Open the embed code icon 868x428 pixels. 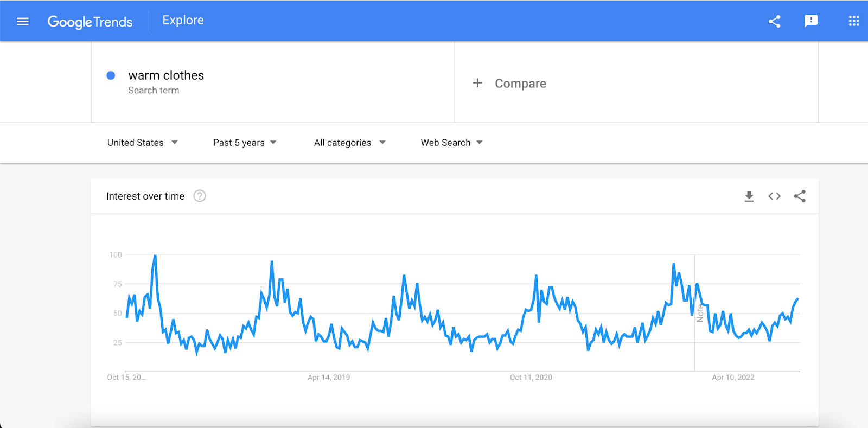(x=774, y=196)
